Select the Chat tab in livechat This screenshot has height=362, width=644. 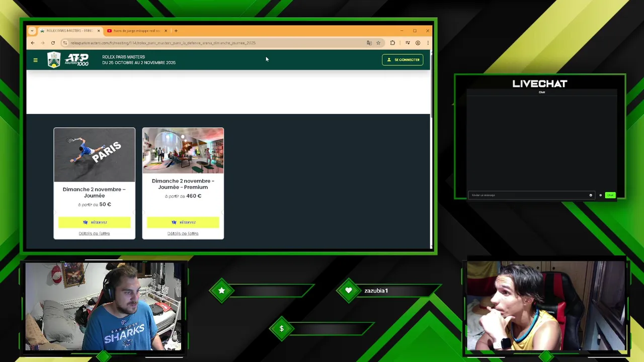click(542, 92)
